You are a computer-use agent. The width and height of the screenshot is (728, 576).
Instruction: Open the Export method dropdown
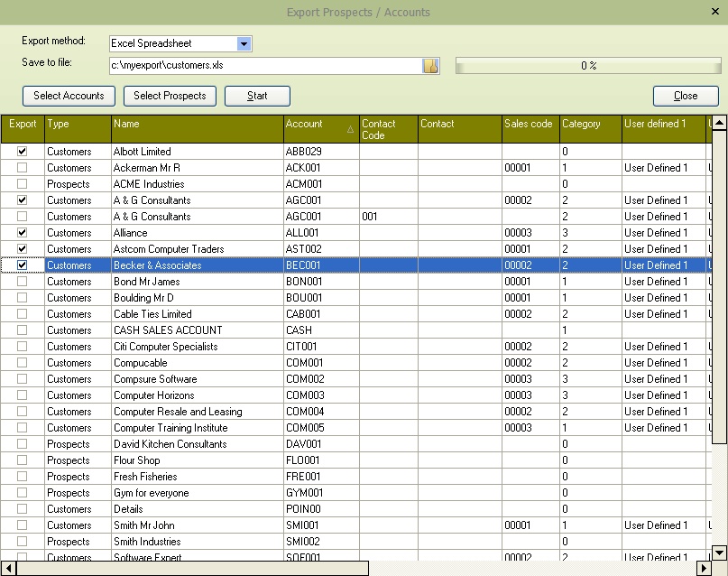coord(244,43)
